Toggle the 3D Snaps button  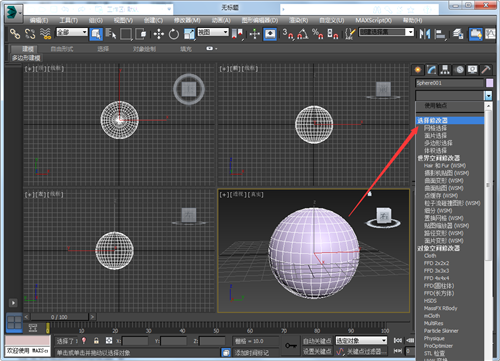(288, 34)
